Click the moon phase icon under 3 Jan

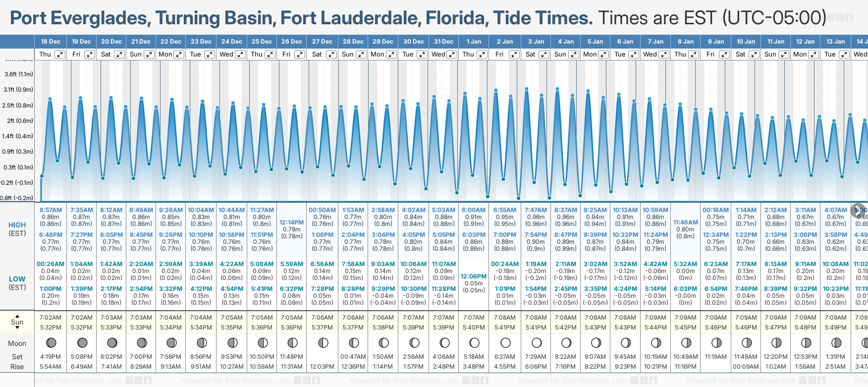(536, 342)
